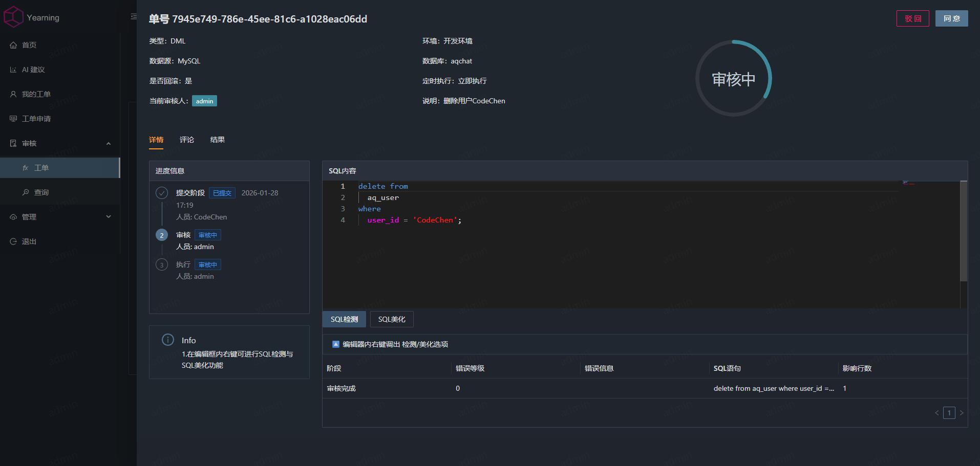Click the 错误等级 column header
The image size is (980, 466).
tap(470, 368)
